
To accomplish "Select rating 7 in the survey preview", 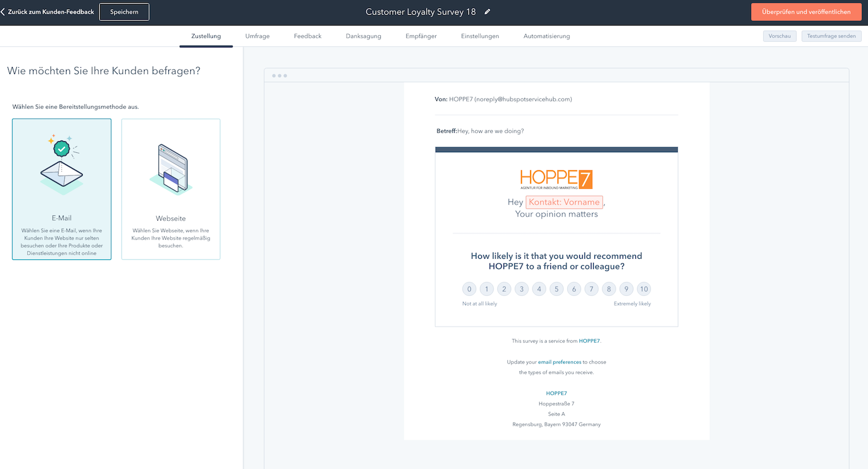I will coord(591,289).
